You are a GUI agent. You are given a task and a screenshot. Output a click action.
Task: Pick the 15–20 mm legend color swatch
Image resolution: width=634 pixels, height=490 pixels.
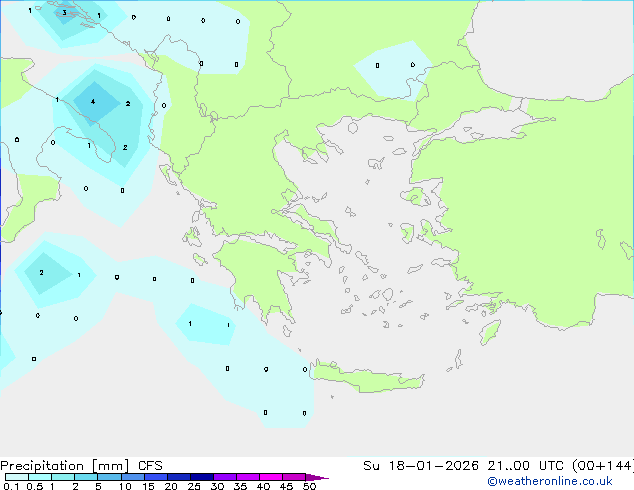[155, 477]
